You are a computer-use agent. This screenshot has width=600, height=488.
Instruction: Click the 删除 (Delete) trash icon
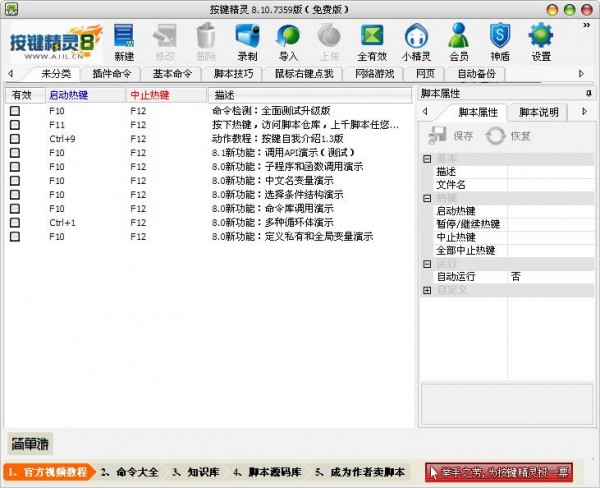coord(206,42)
